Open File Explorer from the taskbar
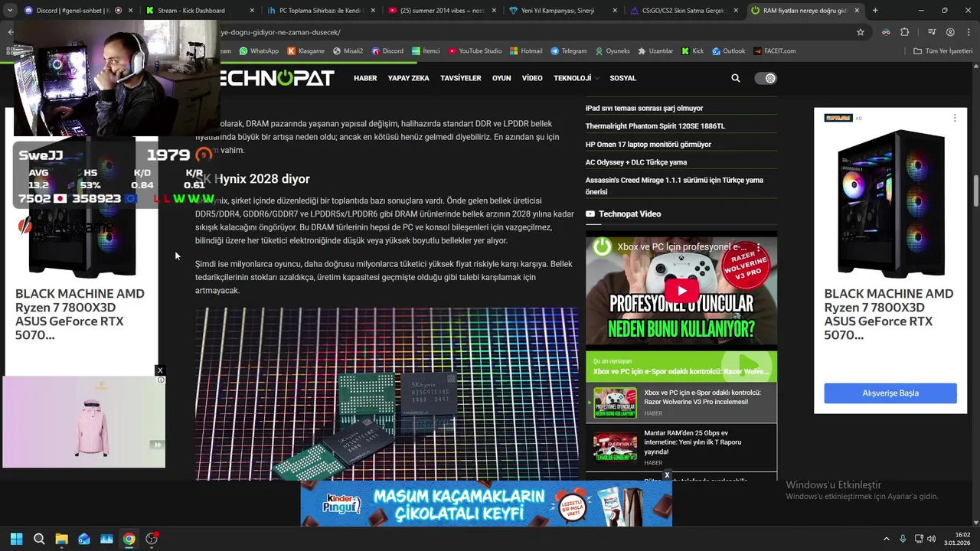The image size is (980, 551). click(x=61, y=539)
